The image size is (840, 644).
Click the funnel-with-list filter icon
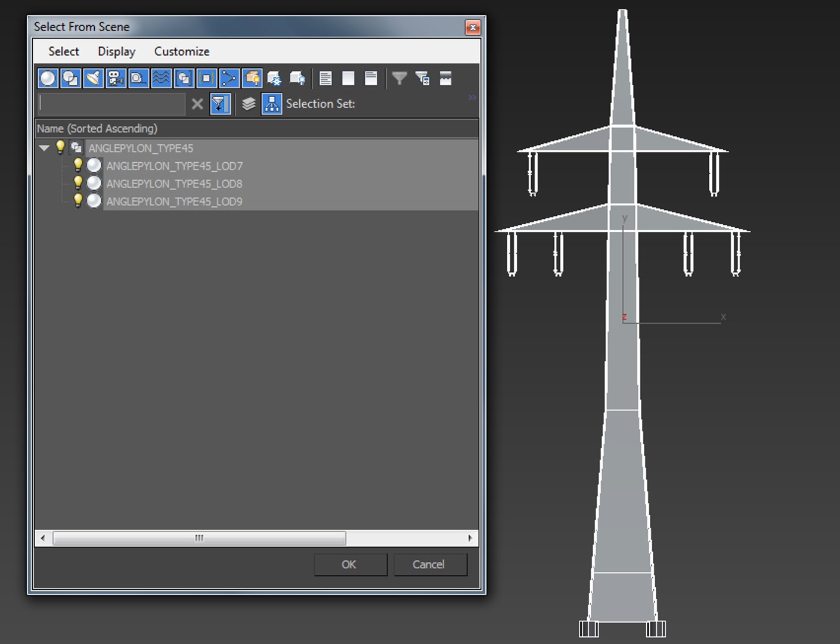point(422,78)
